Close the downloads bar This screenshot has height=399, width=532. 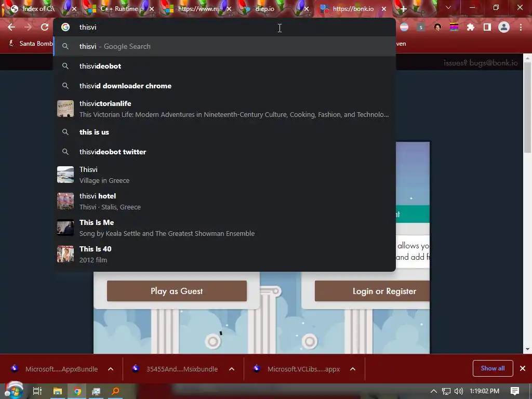(x=523, y=368)
